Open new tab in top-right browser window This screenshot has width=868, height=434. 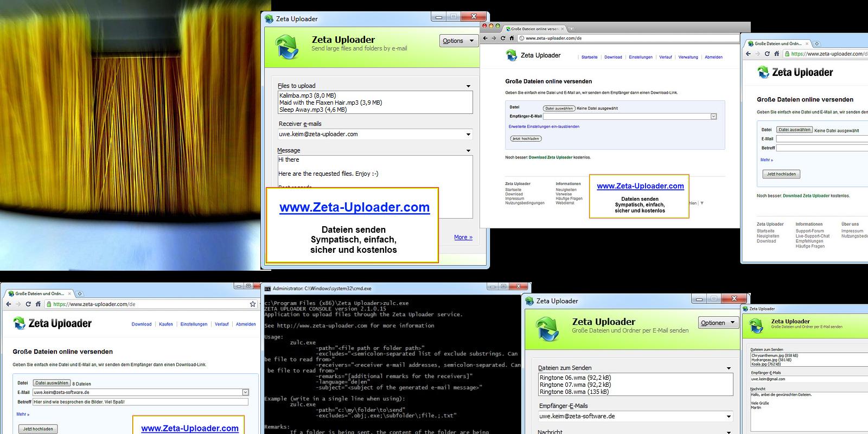pos(816,43)
